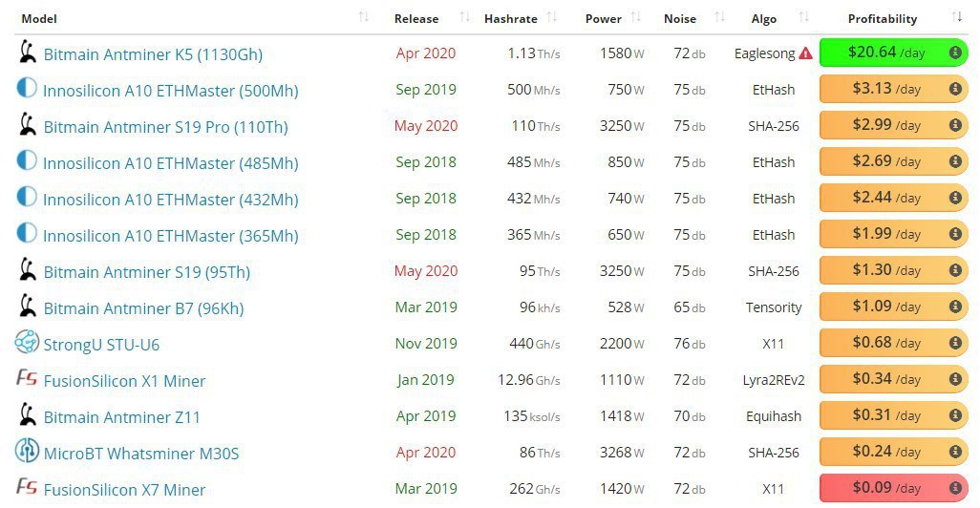Screen dimensions: 980x508
Task: Click the StrongU logo icon
Action: [x=27, y=342]
